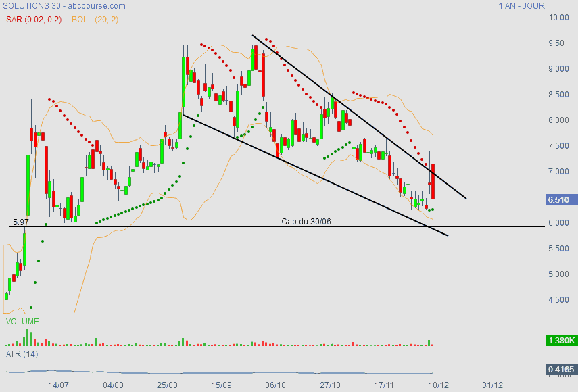Click the 'Gap du 30/06' annotation
578x392 pixels.
click(306, 222)
